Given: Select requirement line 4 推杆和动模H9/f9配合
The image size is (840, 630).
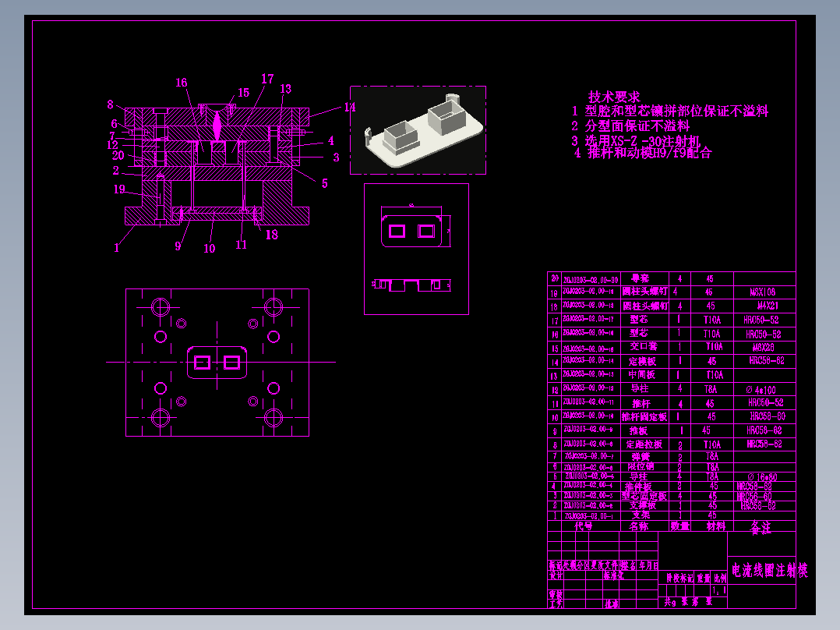Looking at the screenshot, I should (x=643, y=153).
